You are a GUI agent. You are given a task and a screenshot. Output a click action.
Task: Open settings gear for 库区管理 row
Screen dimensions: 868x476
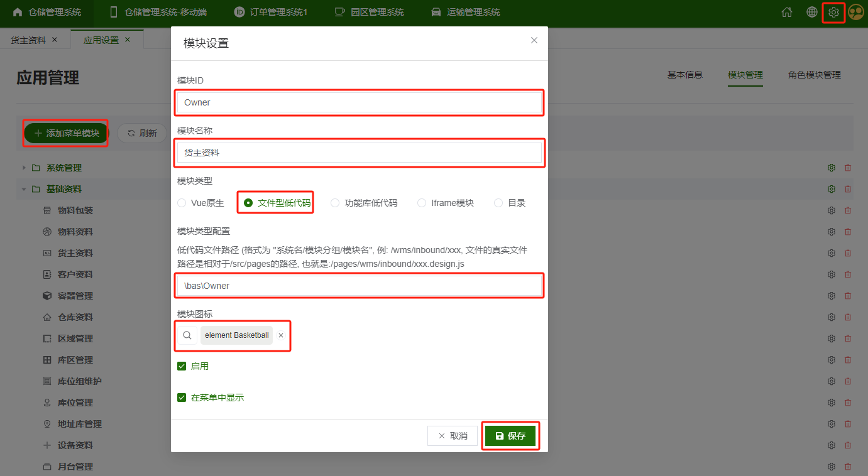(x=832, y=360)
